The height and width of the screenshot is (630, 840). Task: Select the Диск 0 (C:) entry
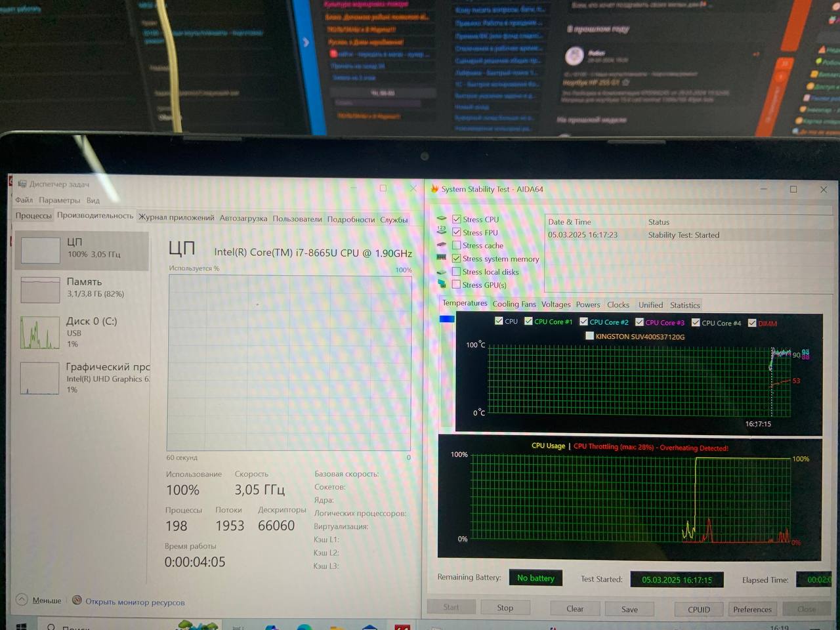[x=82, y=332]
